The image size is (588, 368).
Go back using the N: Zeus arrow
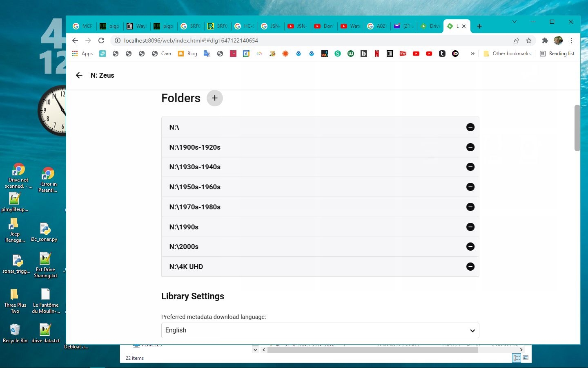(x=79, y=75)
